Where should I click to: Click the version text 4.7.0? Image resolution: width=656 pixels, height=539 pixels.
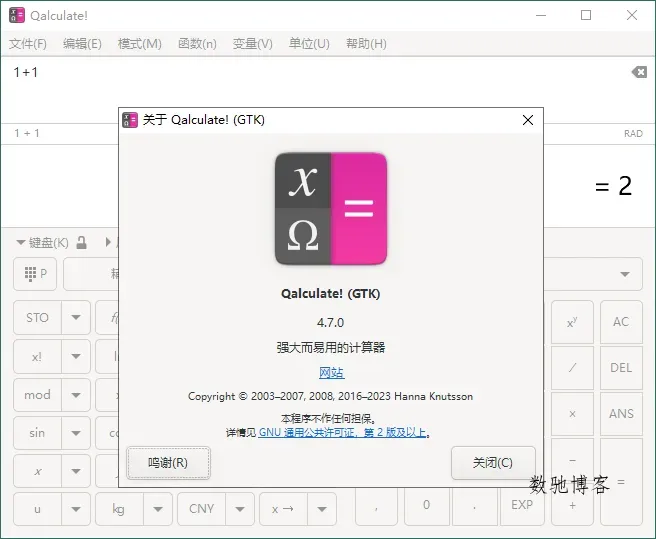pos(331,323)
